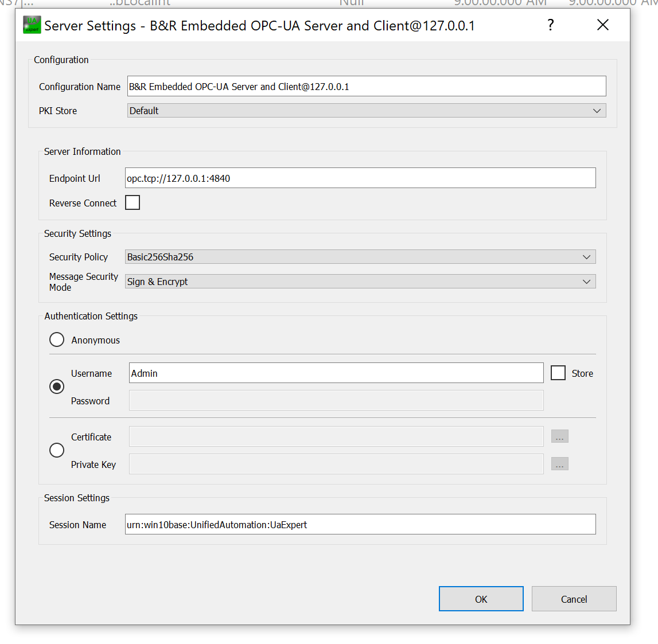Click the Store label next to checkbox
This screenshot has height=644, width=658.
(x=582, y=373)
